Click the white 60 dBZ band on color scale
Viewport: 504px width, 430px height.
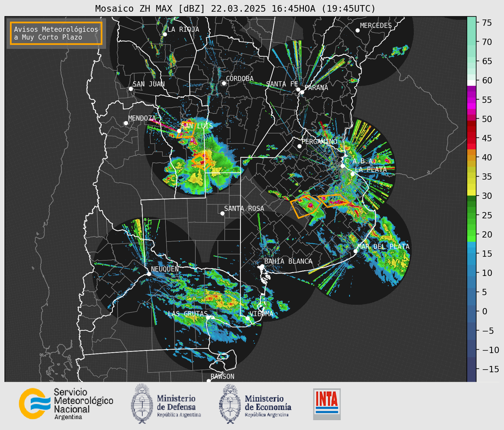(x=471, y=83)
